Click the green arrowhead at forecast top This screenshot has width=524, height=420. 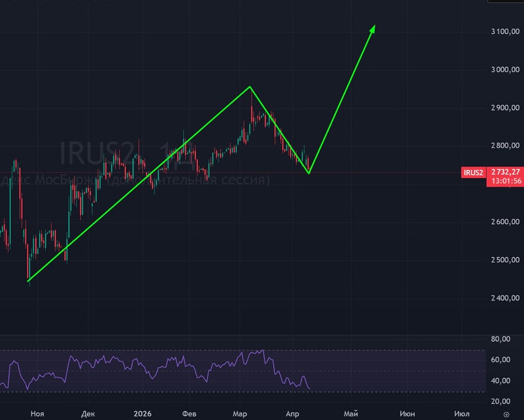(373, 29)
